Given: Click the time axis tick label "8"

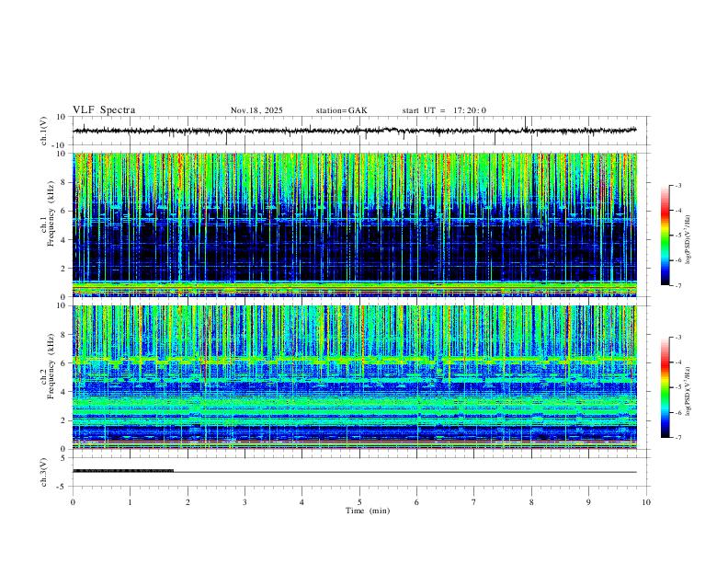Looking at the screenshot, I should click(x=531, y=502).
